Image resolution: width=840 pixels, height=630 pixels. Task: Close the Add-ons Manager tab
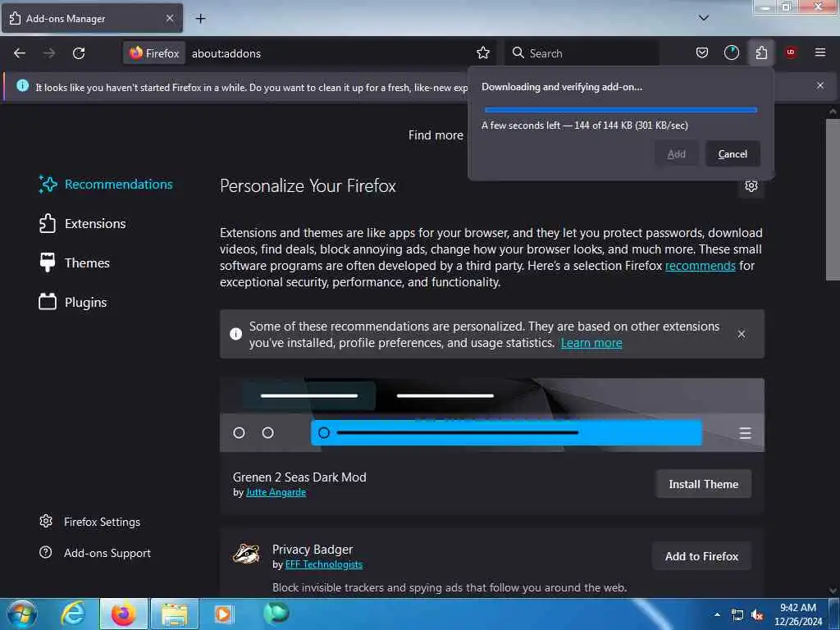tap(169, 18)
